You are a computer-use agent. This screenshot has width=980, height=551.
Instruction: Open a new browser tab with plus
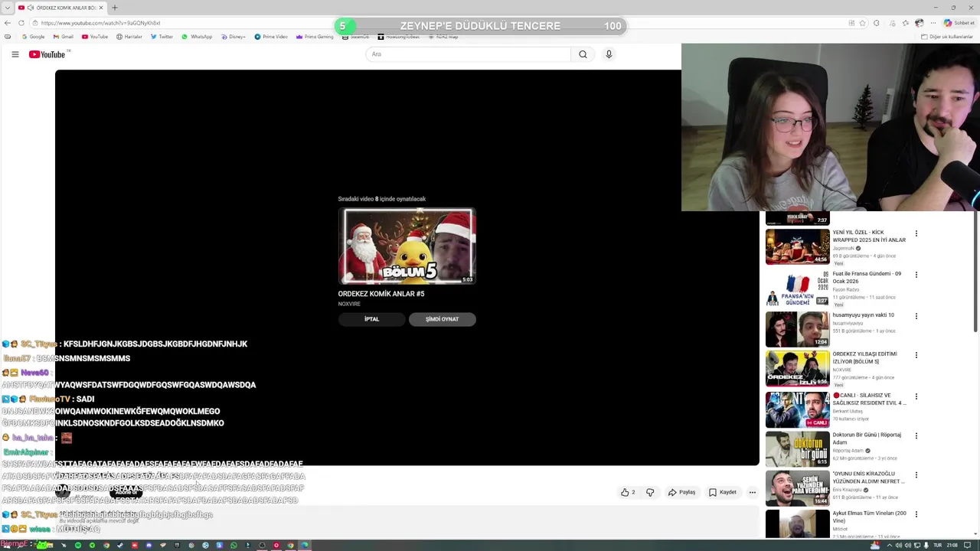pyautogui.click(x=115, y=8)
